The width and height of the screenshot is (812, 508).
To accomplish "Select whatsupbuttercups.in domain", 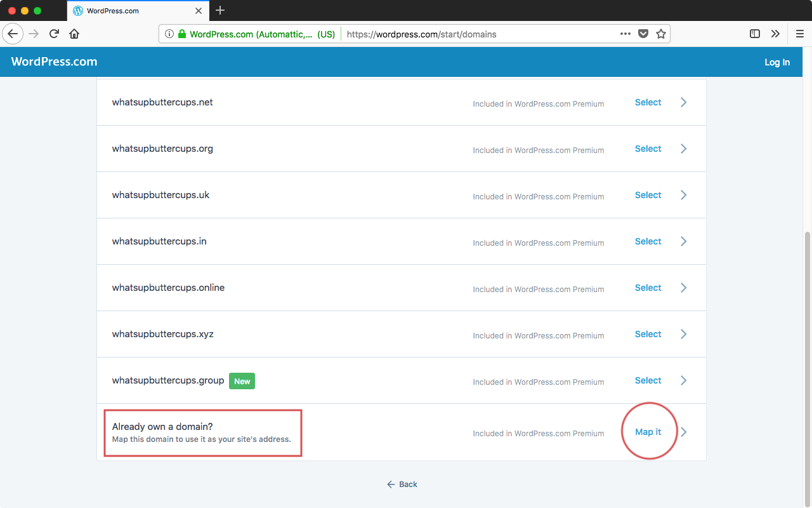I will (648, 241).
